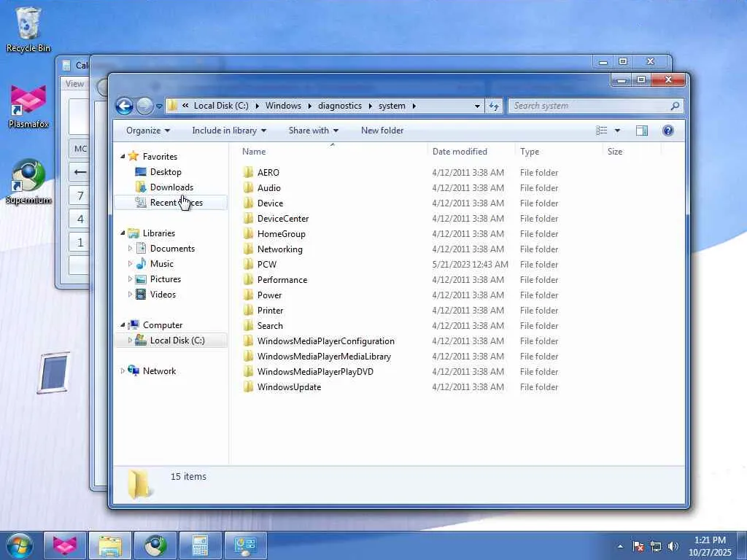Open the Organize menu
The width and height of the screenshot is (747, 560).
[x=147, y=131]
